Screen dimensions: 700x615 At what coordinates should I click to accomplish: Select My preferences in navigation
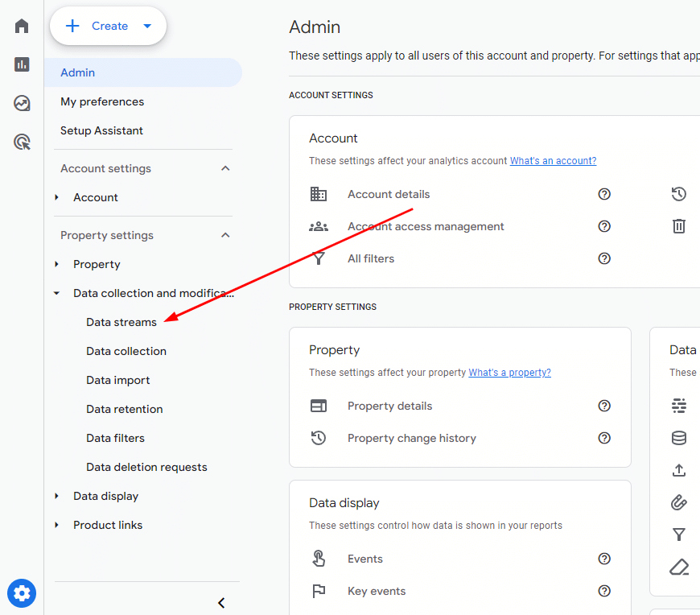(102, 102)
